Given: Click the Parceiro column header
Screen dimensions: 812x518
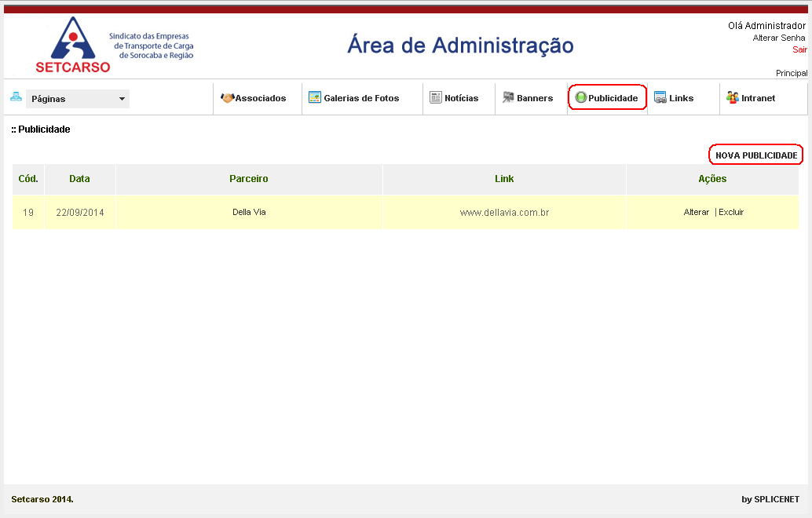Looking at the screenshot, I should tap(249, 179).
